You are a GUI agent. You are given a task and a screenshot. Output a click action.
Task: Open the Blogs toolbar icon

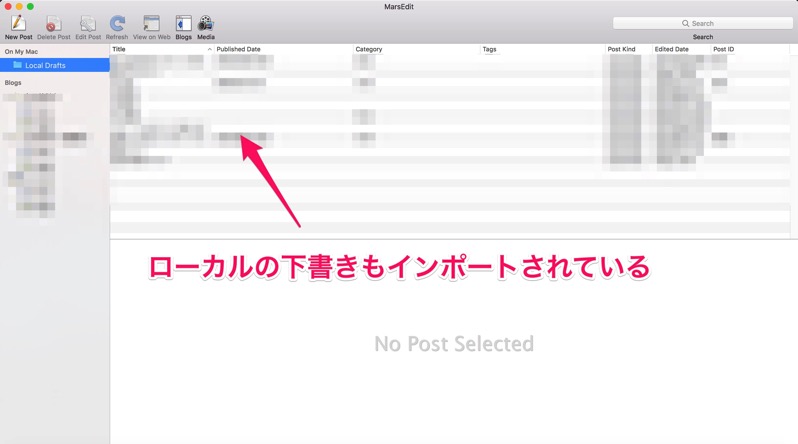(183, 23)
